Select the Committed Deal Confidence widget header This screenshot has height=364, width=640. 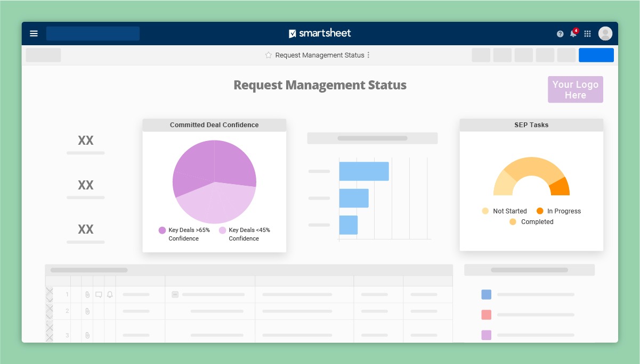click(x=214, y=125)
